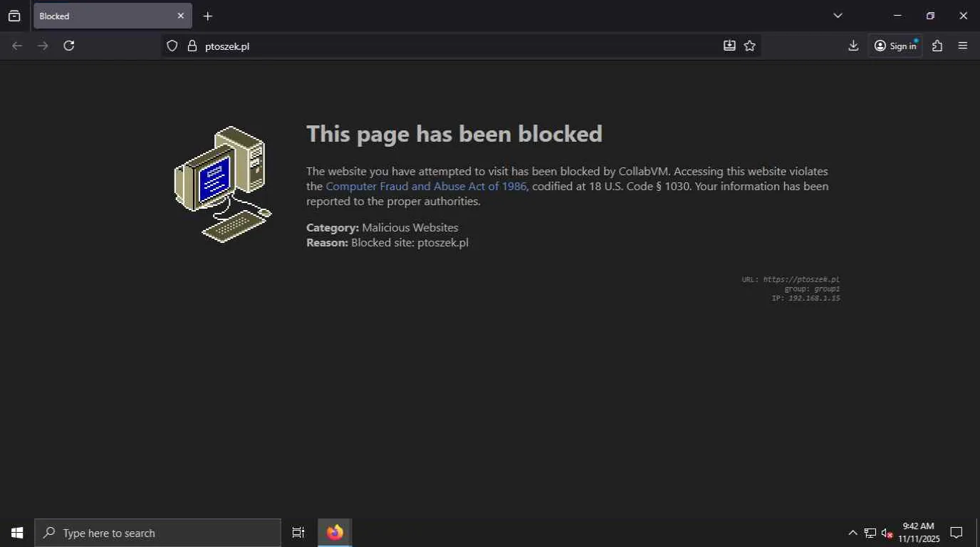Select the 'Reason: Blocked site: ptoszek.pl' line
Viewport: 980px width, 547px height.
click(387, 243)
